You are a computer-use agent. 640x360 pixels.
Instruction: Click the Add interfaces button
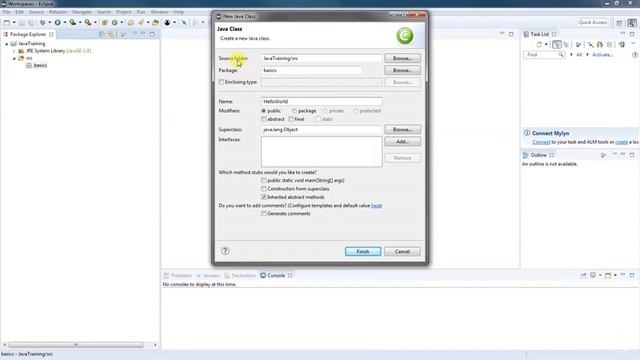(x=402, y=142)
